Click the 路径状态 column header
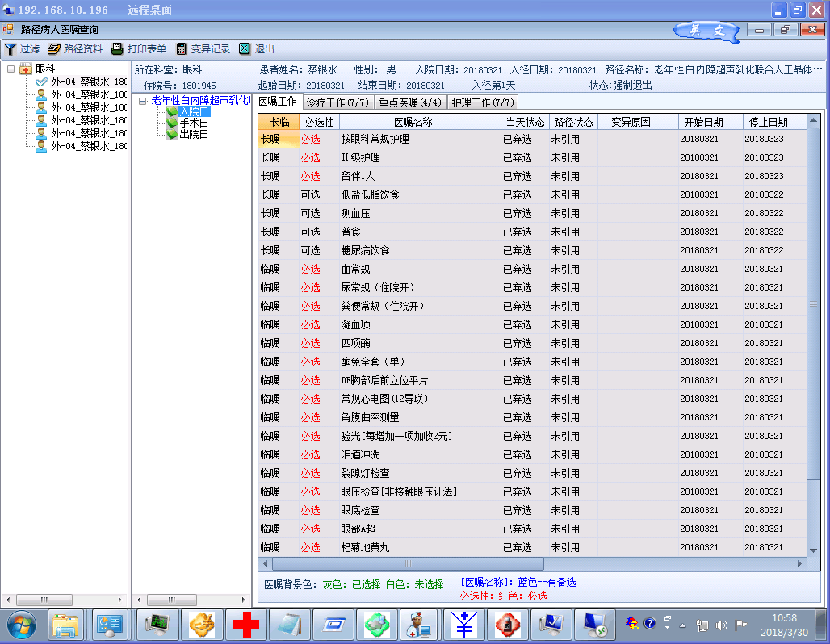This screenshot has height=644, width=830. [x=573, y=122]
